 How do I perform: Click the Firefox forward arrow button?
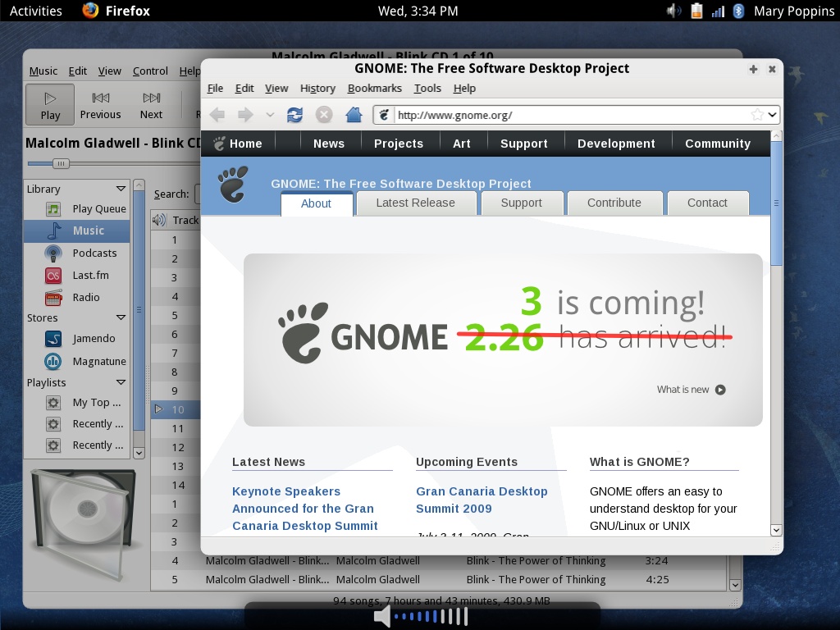245,115
